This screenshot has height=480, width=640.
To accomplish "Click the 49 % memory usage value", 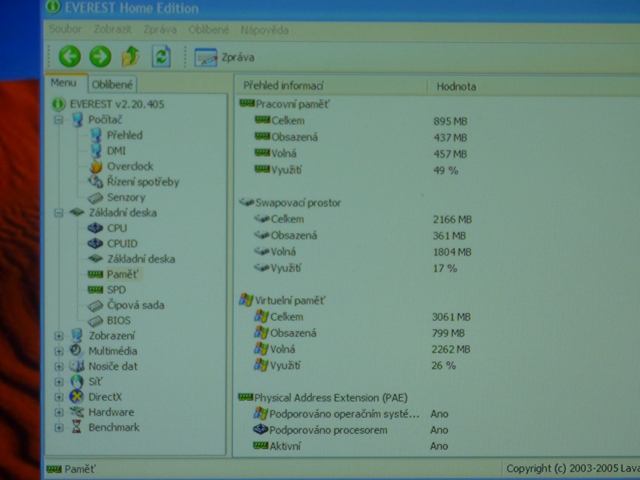I will coord(446,171).
